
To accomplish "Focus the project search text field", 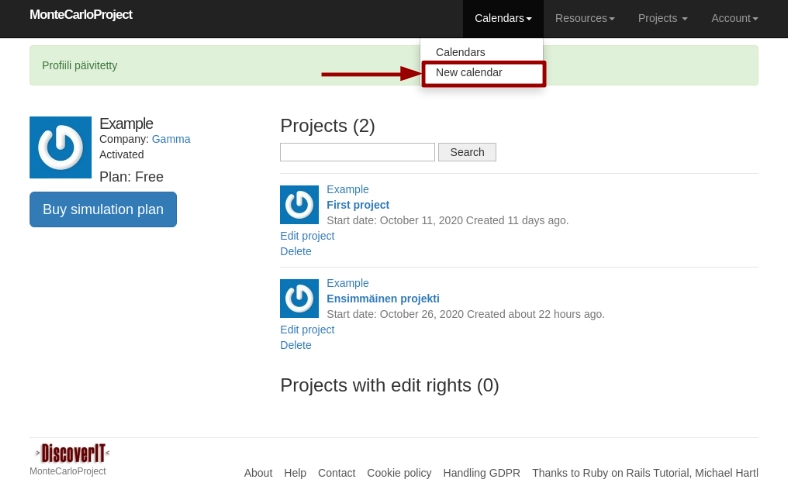I will tap(357, 152).
